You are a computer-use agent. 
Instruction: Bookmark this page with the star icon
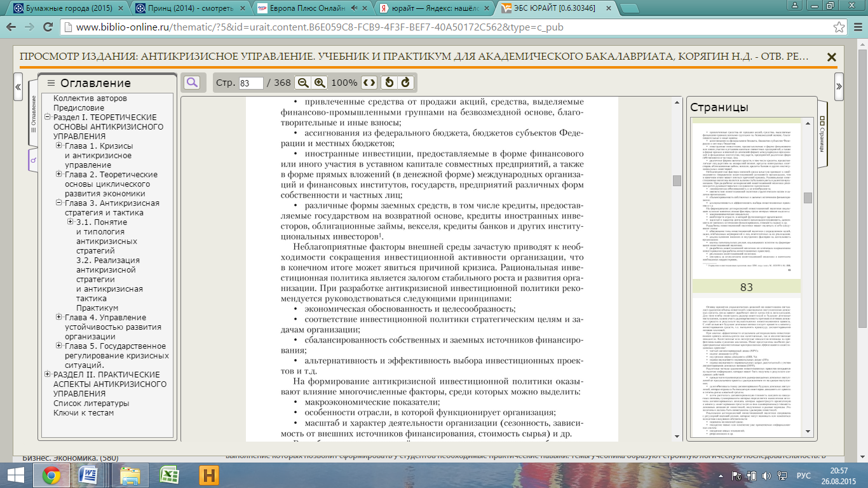[839, 27]
